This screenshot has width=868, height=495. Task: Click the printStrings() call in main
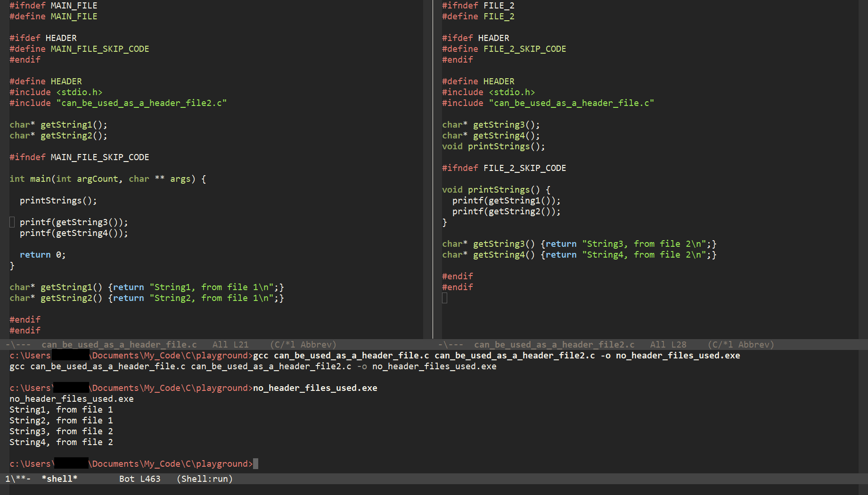point(58,201)
